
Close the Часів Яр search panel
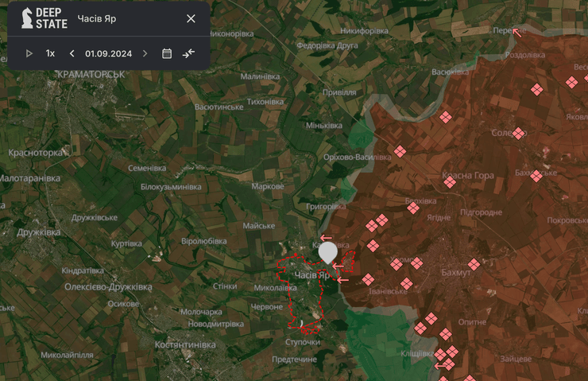191,18
